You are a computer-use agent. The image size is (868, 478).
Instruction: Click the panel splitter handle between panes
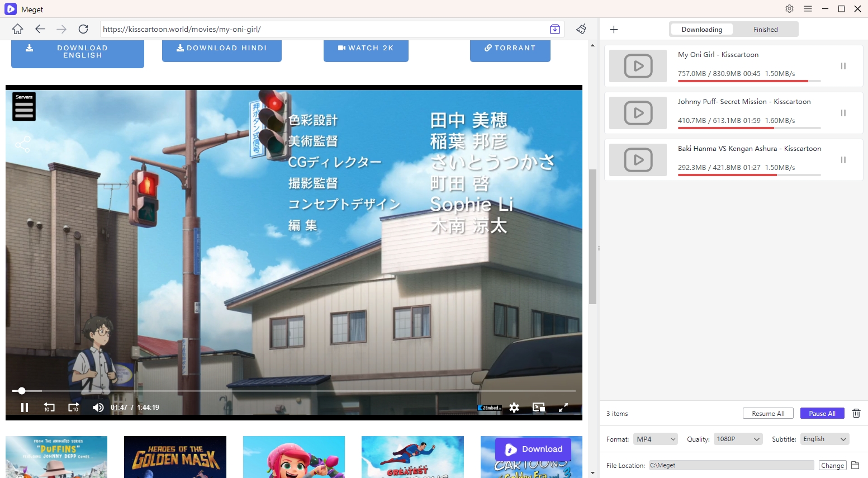pyautogui.click(x=599, y=248)
